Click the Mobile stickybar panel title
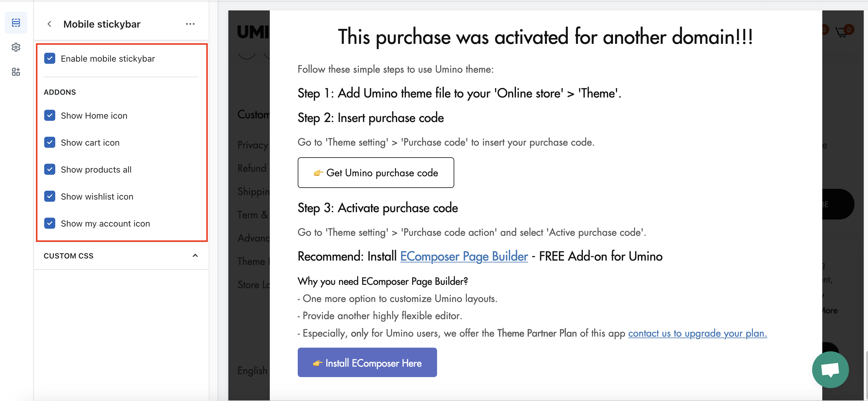The image size is (868, 401). click(x=102, y=24)
